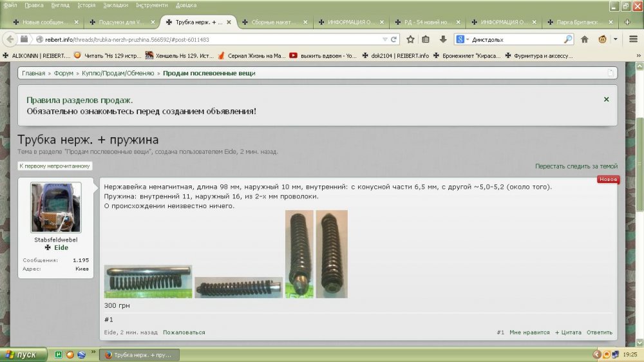The width and height of the screenshot is (644, 362).
Task: Open the 'Фурнитура и аксессу...' bookmark
Action: tap(539, 55)
